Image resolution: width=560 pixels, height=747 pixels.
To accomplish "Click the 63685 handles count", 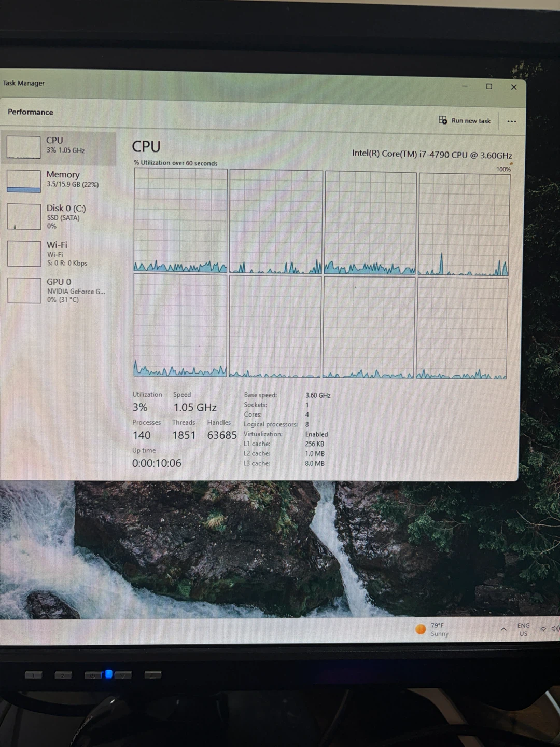I will [221, 435].
